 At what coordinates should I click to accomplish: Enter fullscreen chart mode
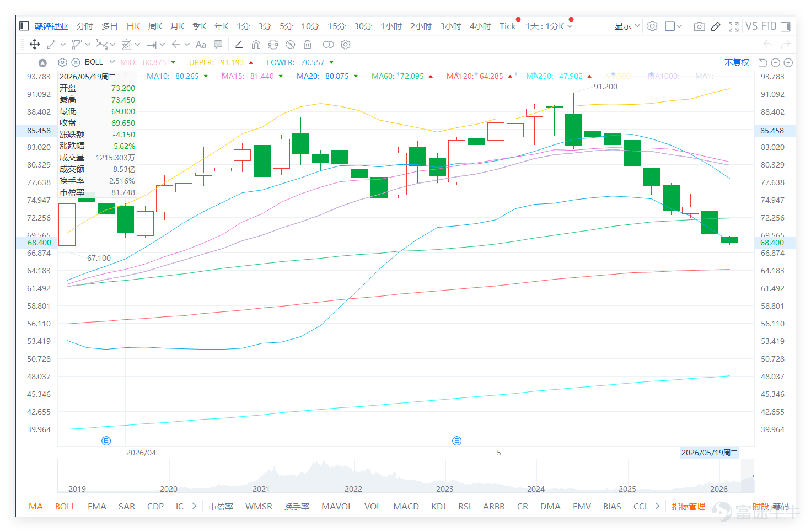click(733, 26)
